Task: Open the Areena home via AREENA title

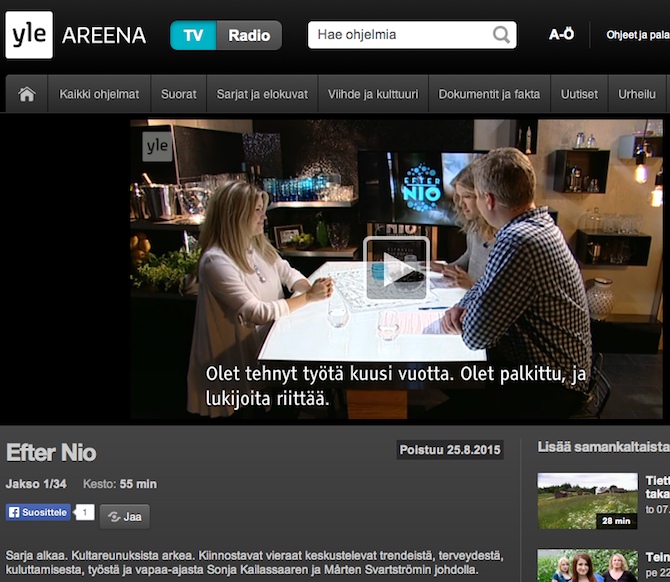Action: (104, 35)
